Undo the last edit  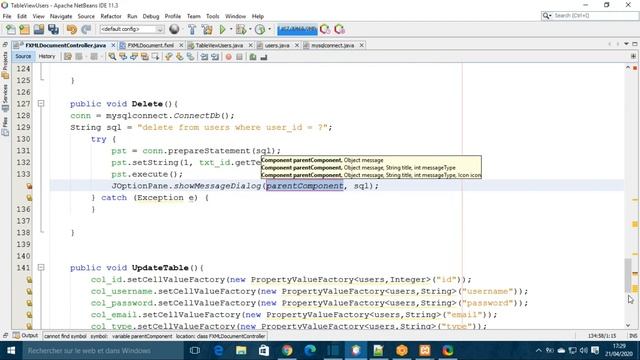(x=72, y=29)
